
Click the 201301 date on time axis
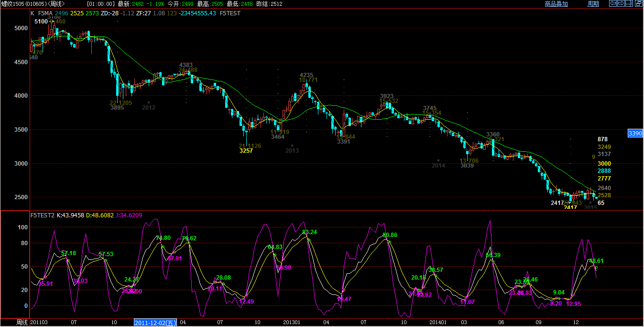[x=292, y=323]
